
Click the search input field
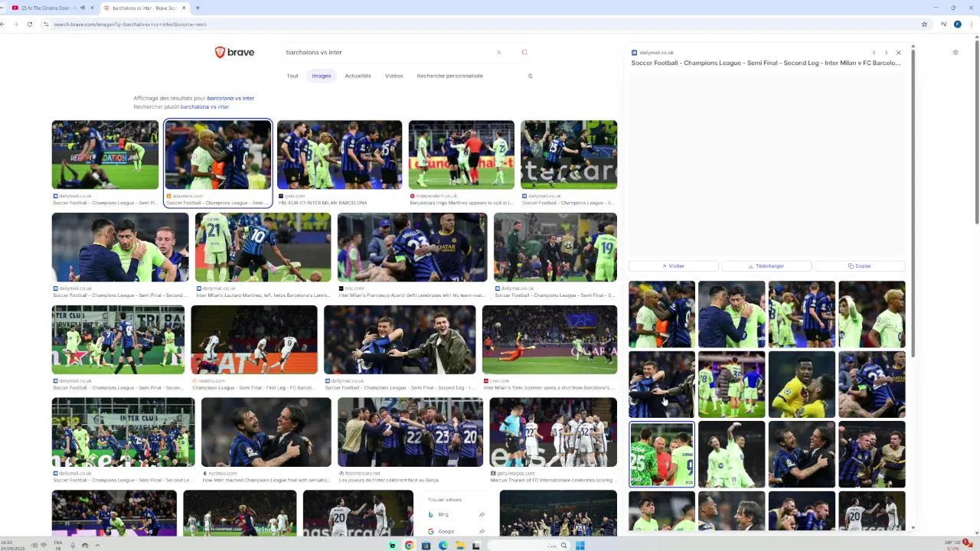tap(387, 52)
